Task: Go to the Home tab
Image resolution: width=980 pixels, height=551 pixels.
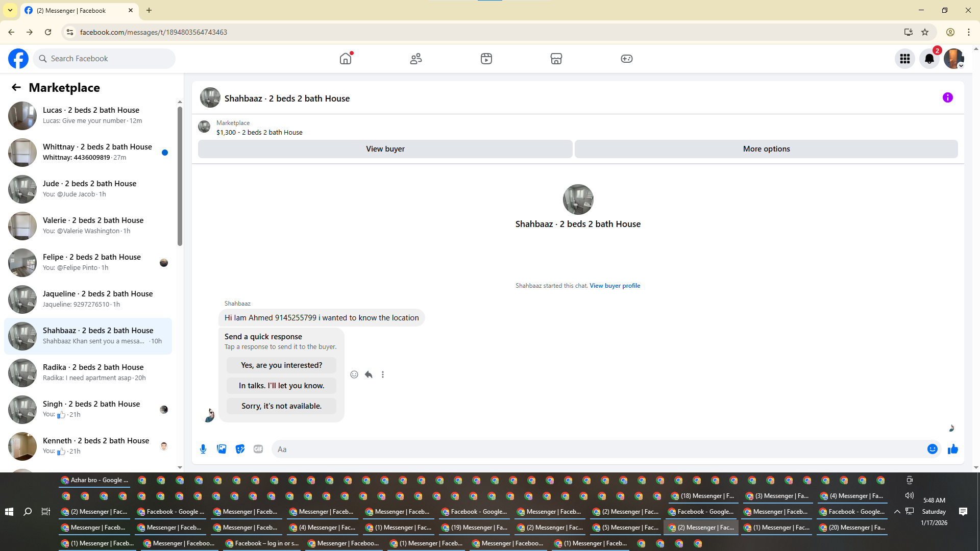Action: pyautogui.click(x=346, y=59)
